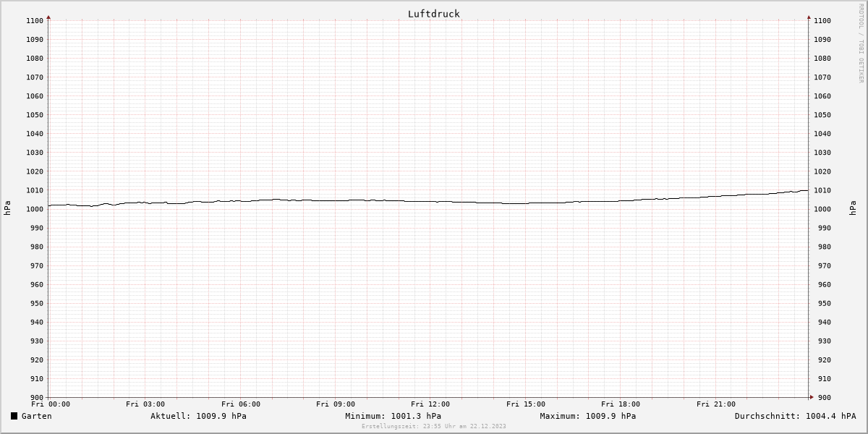Click the black Garten legend color box
The height and width of the screenshot is (434, 868).
pyautogui.click(x=14, y=416)
